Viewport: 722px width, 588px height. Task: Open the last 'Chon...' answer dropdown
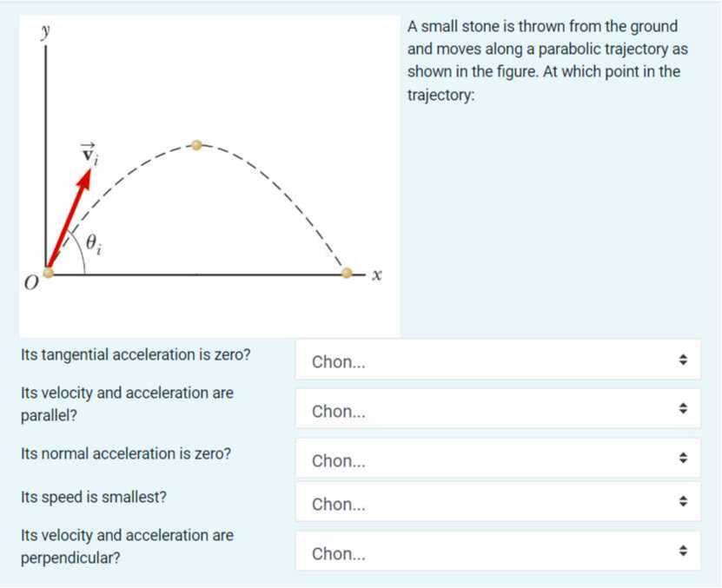[x=498, y=552]
